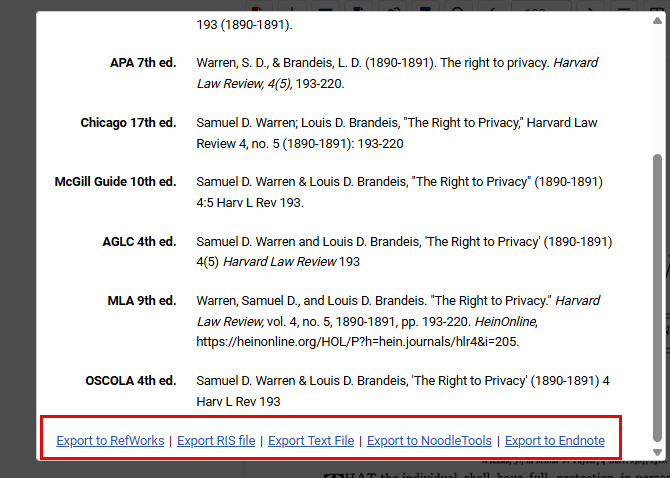
Task: Click the McGill Guide 10th ed. label
Action: (x=115, y=183)
